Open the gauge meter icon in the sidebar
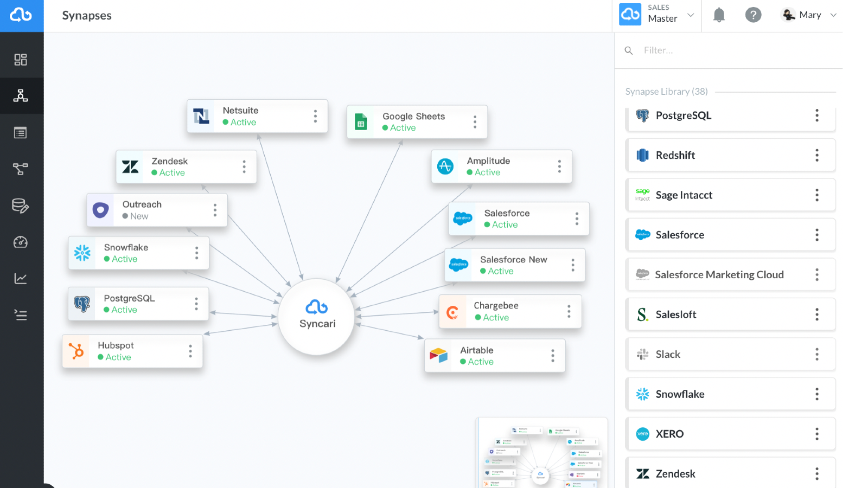This screenshot has width=868, height=488. 21,242
